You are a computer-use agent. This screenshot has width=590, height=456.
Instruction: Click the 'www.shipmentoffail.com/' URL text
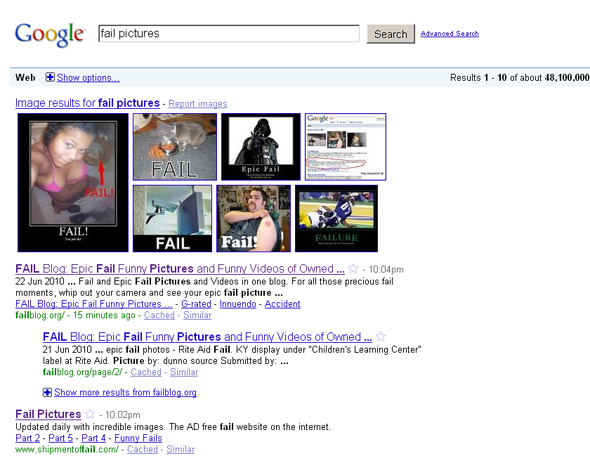67,449
